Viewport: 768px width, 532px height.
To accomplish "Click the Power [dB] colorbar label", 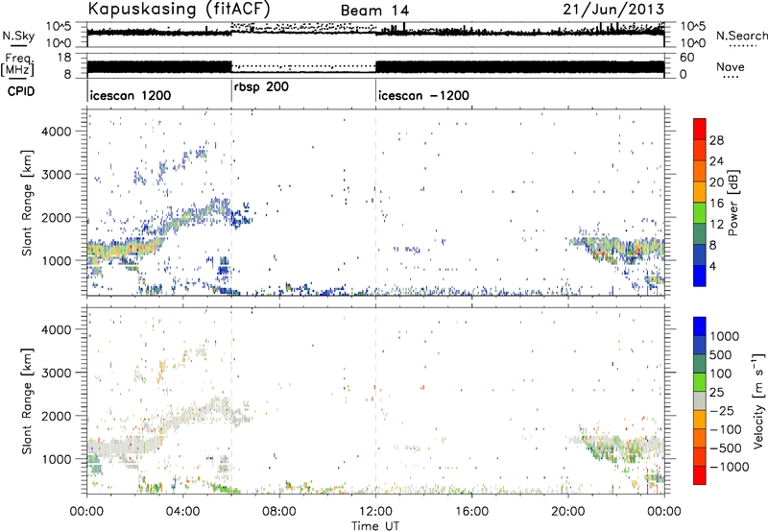I will [733, 203].
